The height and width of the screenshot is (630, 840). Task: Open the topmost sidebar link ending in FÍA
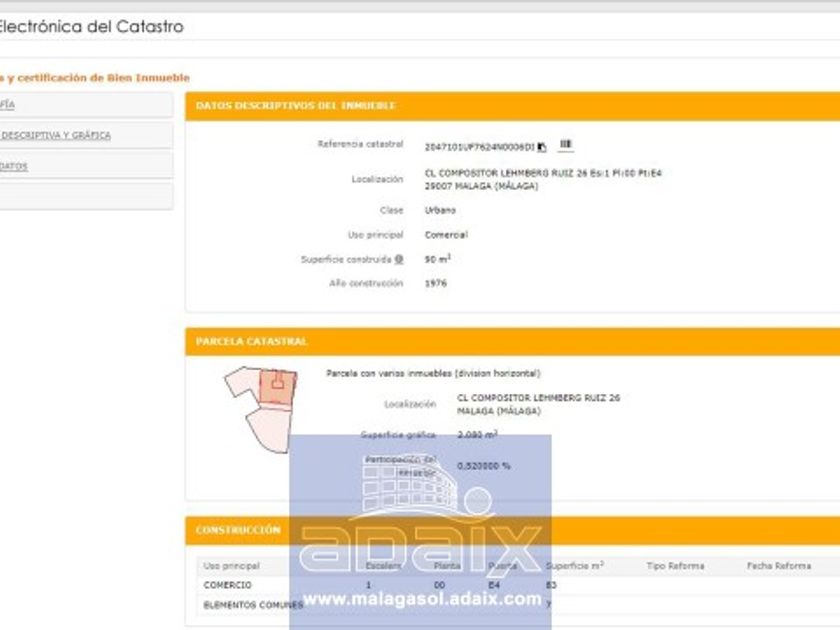point(7,104)
